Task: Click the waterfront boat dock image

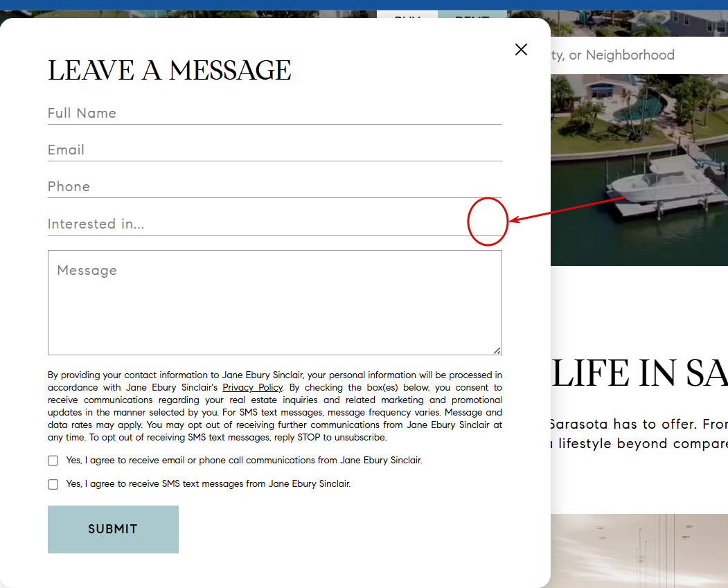Action: pyautogui.click(x=639, y=170)
